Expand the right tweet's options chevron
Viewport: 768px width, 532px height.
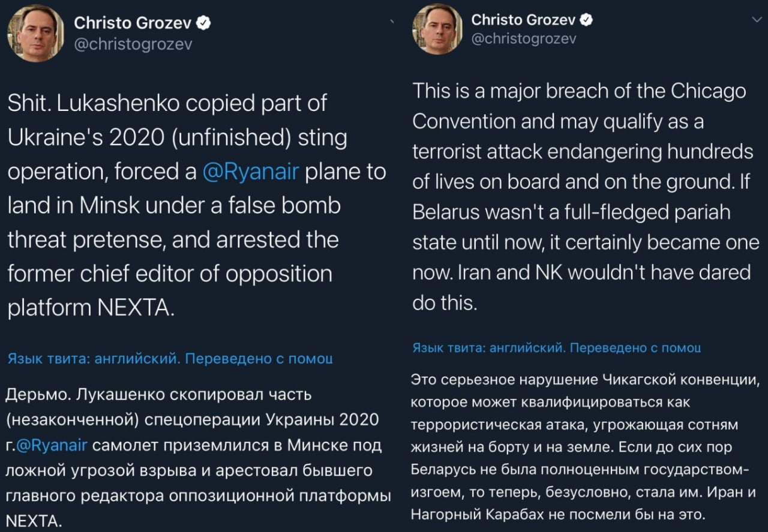tap(757, 20)
